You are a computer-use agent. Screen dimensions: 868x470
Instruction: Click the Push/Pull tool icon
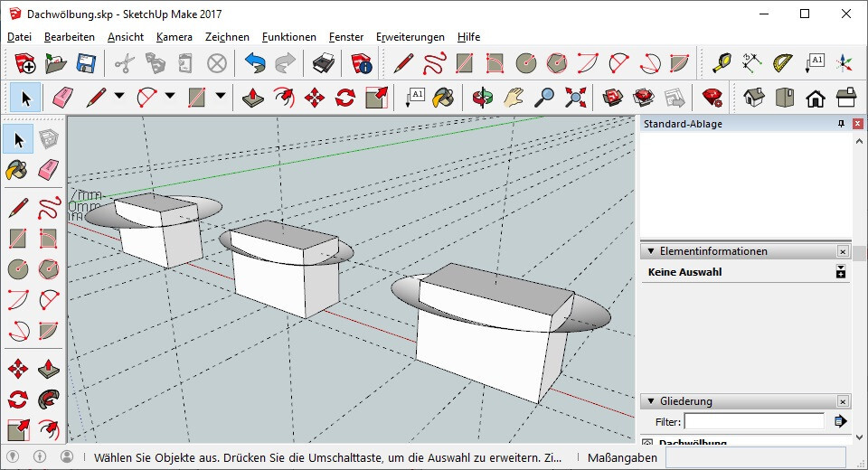(x=253, y=98)
